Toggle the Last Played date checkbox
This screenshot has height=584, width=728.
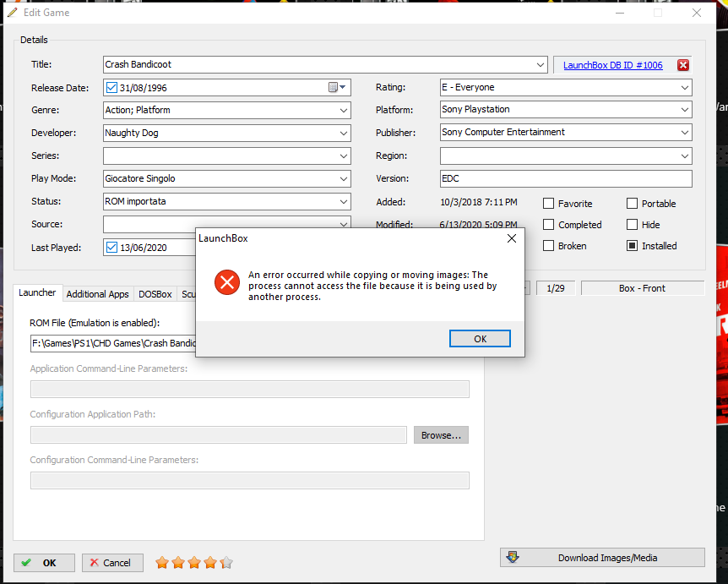(111, 247)
